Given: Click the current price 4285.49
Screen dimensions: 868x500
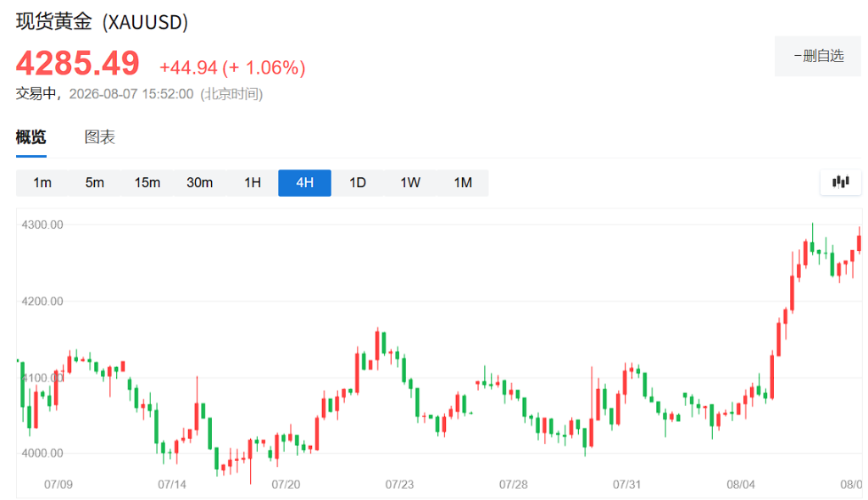Looking at the screenshot, I should (77, 63).
